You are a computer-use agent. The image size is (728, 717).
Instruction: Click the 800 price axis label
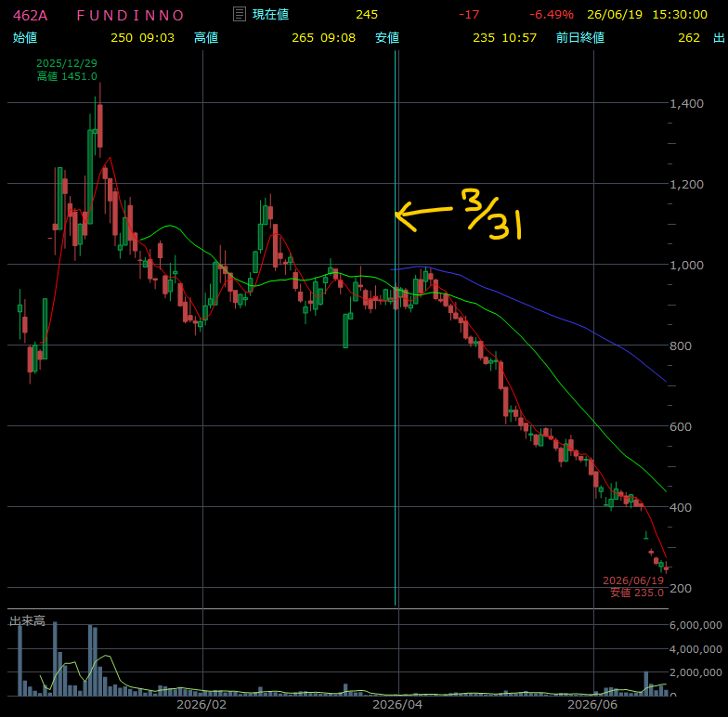click(681, 345)
